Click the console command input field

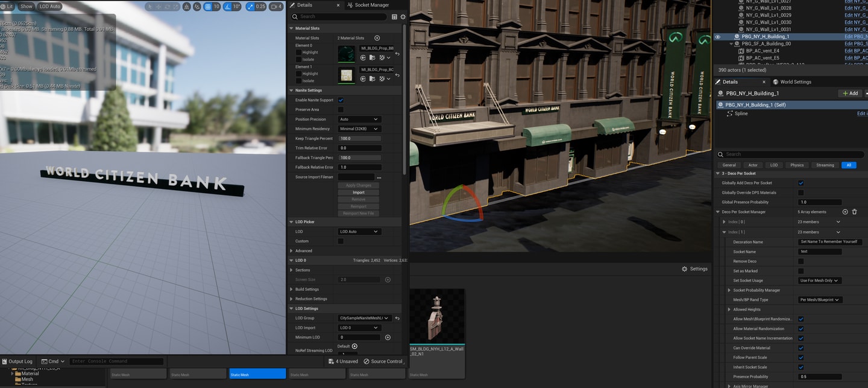point(116,361)
